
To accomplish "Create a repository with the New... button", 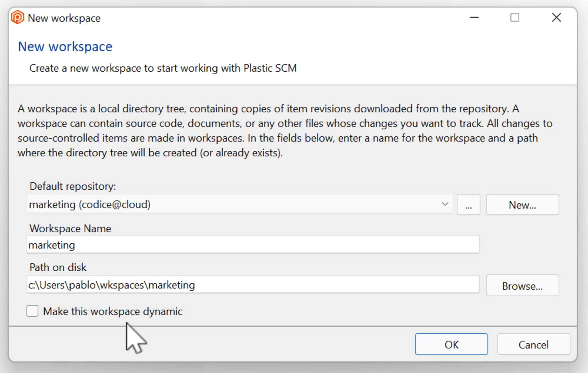I will pos(522,205).
